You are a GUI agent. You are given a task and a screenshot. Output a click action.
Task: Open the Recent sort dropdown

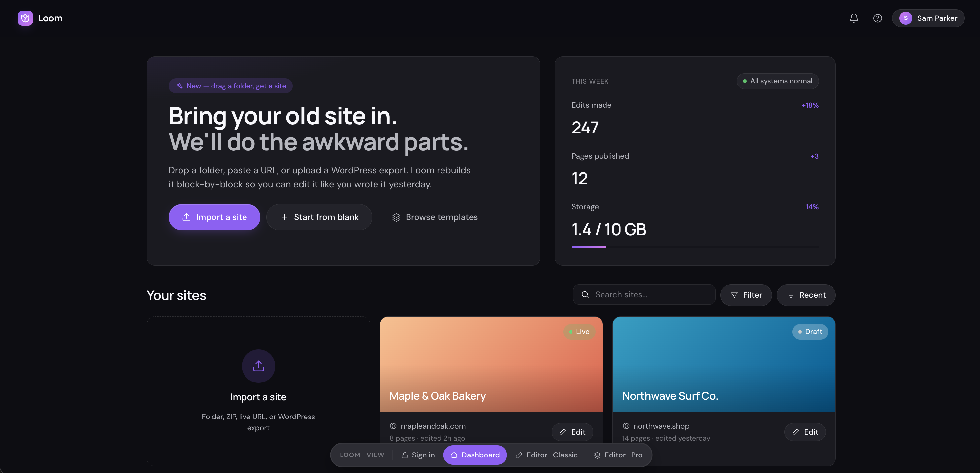[x=806, y=295]
